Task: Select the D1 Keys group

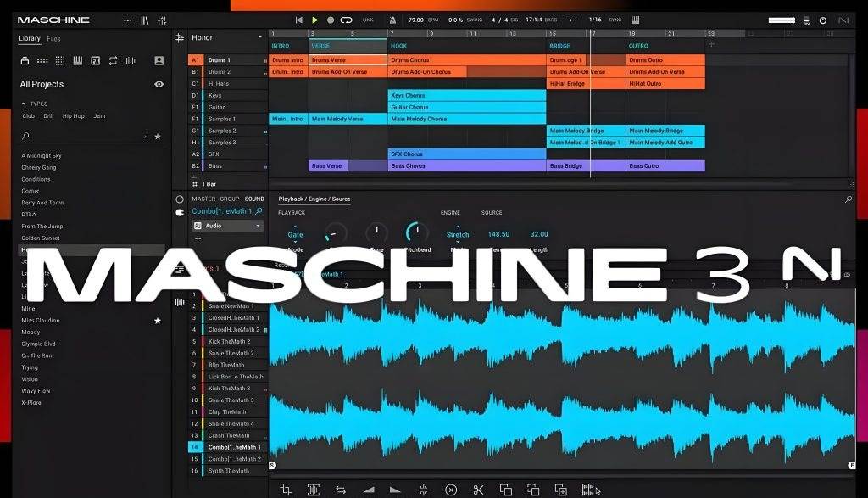Action: [228, 95]
